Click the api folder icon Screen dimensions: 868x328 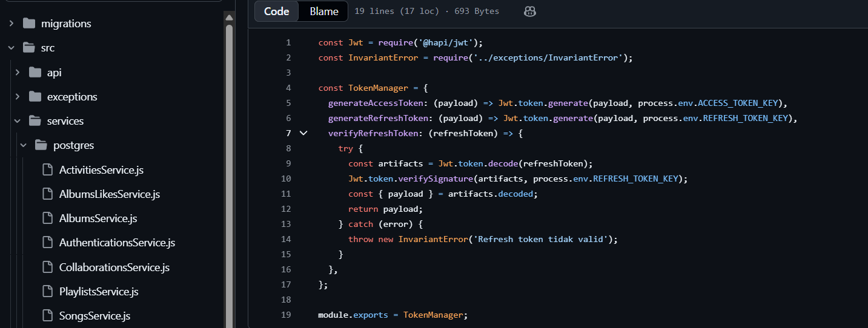point(35,73)
